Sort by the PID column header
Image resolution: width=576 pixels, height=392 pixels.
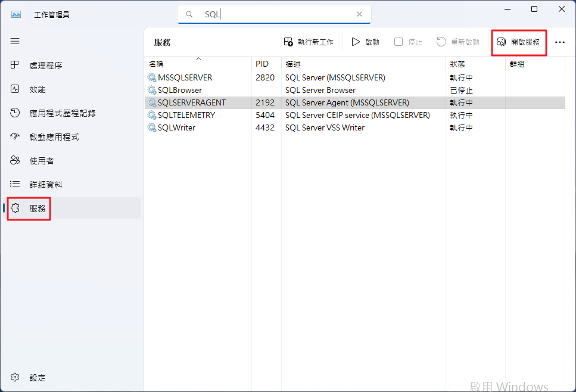[x=266, y=64]
